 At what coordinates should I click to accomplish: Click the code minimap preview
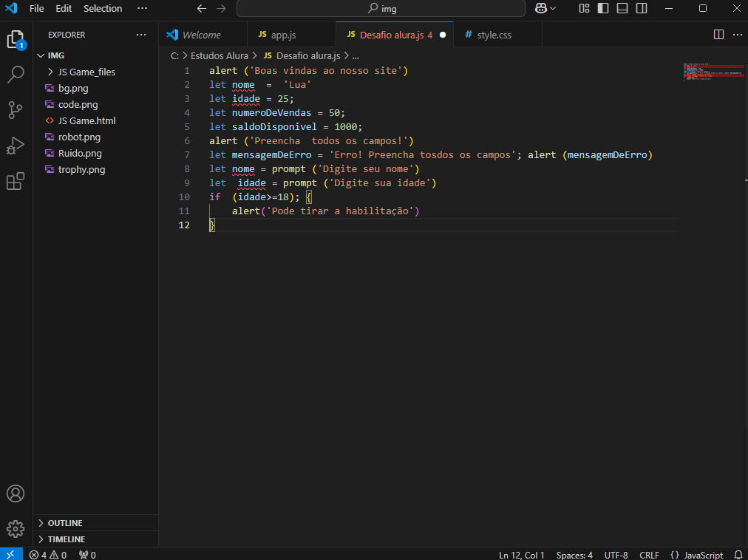pyautogui.click(x=713, y=72)
